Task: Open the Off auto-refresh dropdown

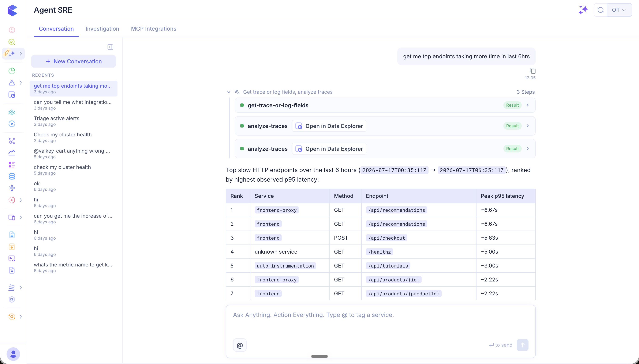Action: click(x=619, y=10)
